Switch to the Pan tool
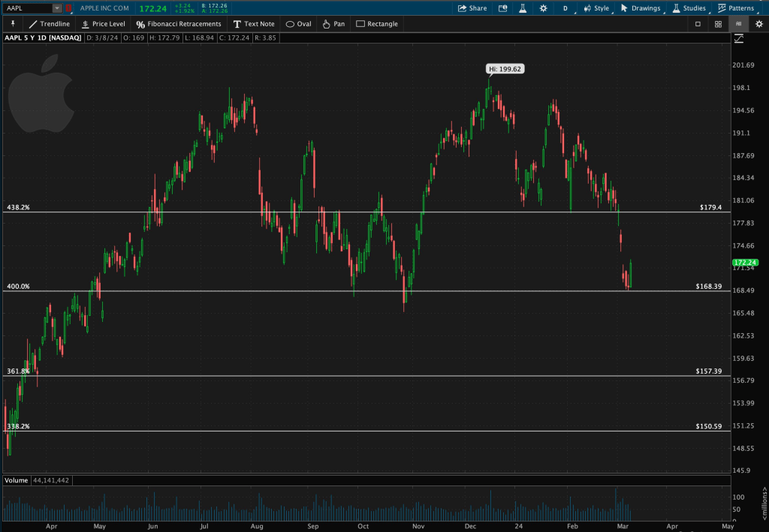Viewport: 769px width, 532px height. (333, 24)
